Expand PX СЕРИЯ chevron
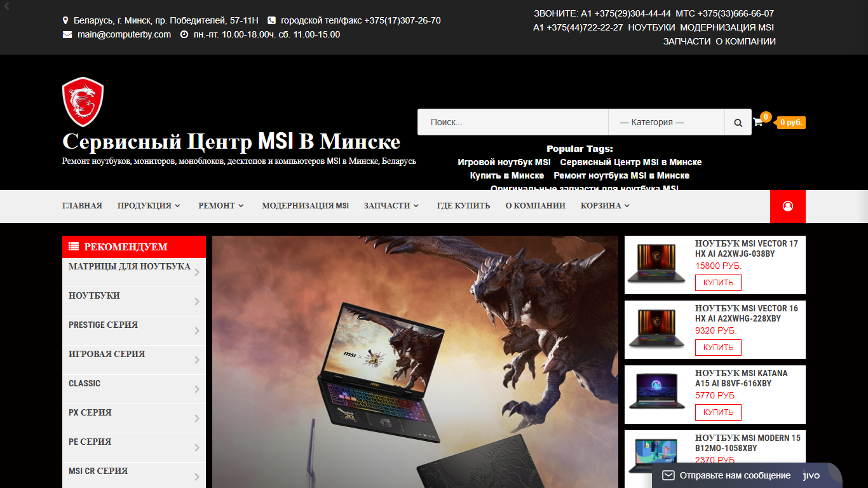Screen dimensions: 868x488 [x=197, y=419]
